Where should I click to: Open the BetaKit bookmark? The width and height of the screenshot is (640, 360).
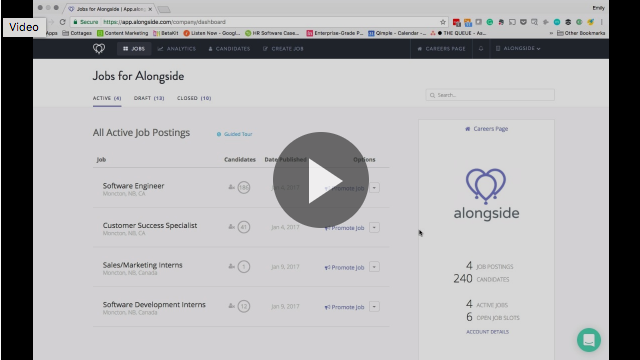(x=166, y=33)
